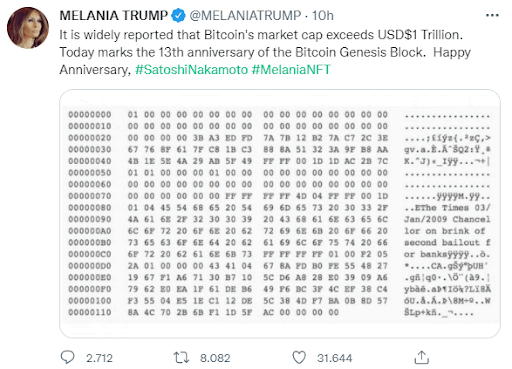This screenshot has width=512, height=369.
Task: Click the tweet text about Bitcoin's market cap
Action: (x=261, y=35)
